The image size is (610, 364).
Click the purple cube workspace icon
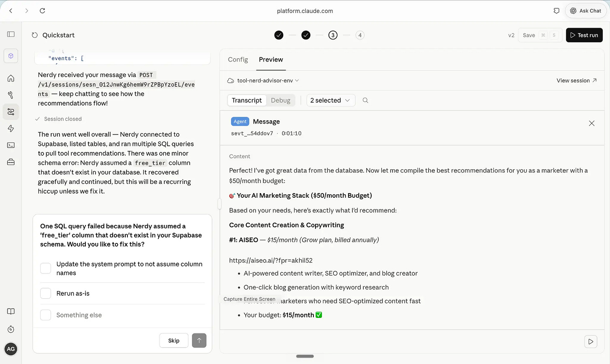(11, 56)
